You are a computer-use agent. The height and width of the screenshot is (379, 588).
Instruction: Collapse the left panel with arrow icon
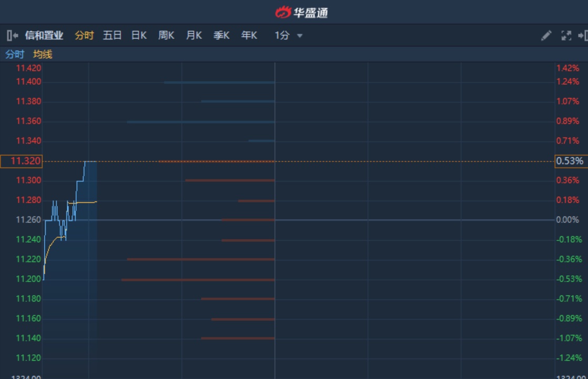coord(13,36)
